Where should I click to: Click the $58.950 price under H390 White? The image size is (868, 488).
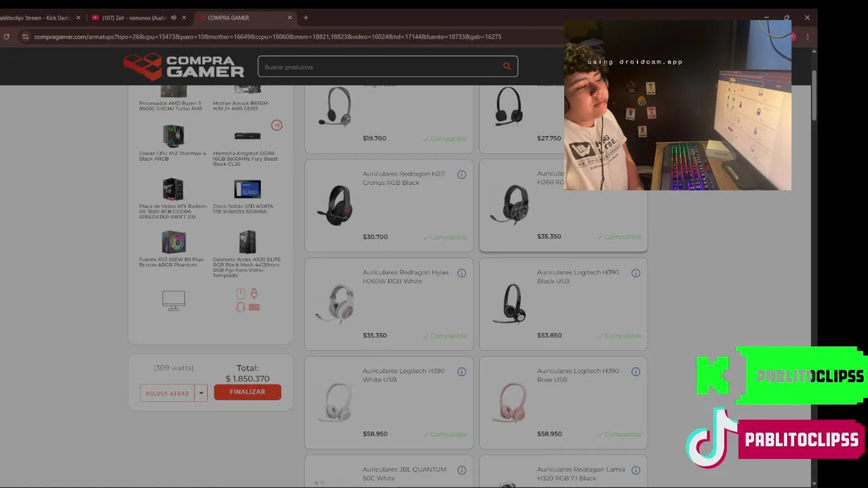click(375, 434)
